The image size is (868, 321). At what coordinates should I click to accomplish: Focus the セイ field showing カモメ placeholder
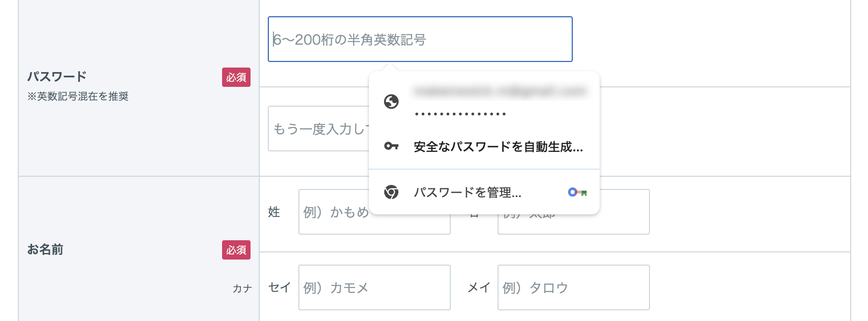click(374, 287)
